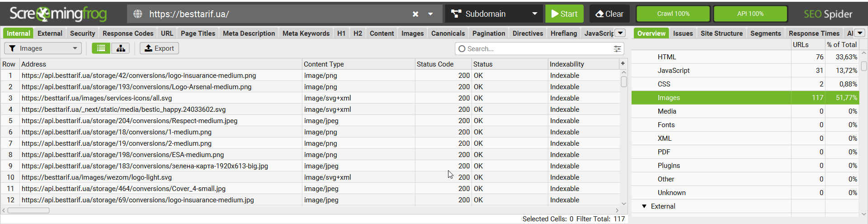The width and height of the screenshot is (868, 224).
Task: Open the Site Structure tab
Action: (x=722, y=33)
